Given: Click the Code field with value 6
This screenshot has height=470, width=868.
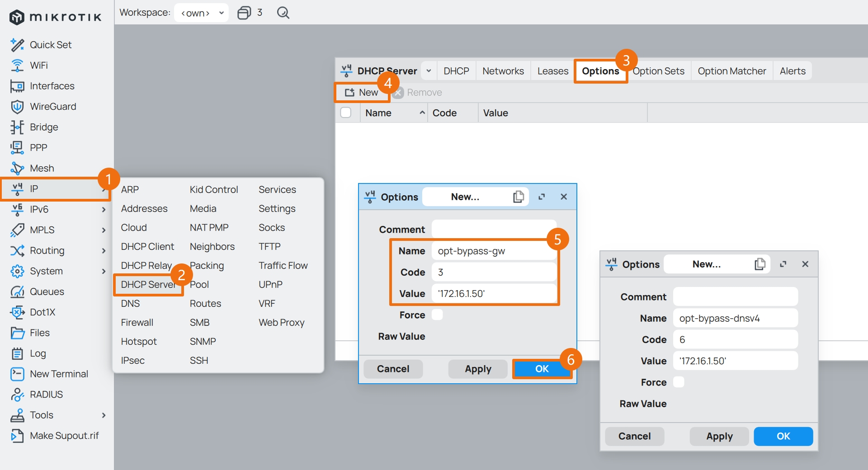Looking at the screenshot, I should pos(735,339).
